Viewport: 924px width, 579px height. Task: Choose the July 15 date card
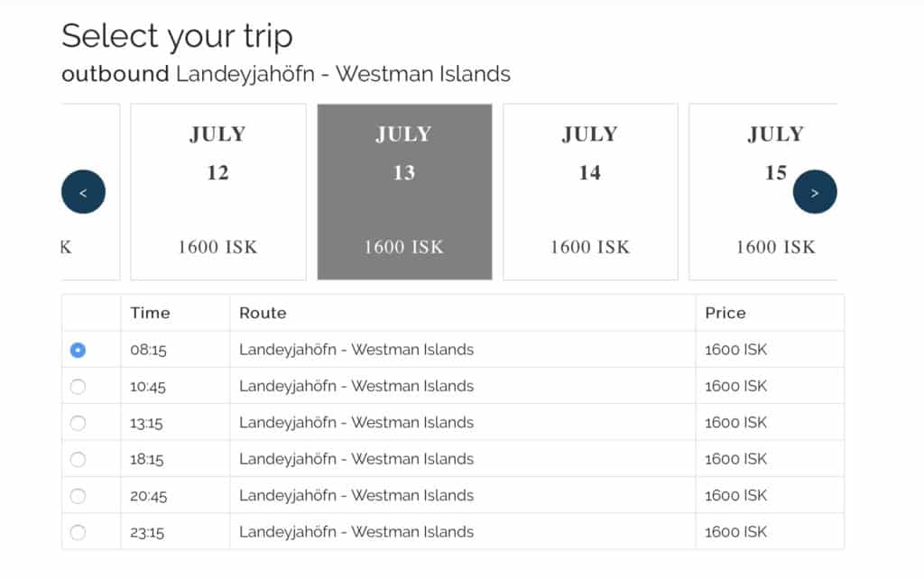click(x=763, y=192)
